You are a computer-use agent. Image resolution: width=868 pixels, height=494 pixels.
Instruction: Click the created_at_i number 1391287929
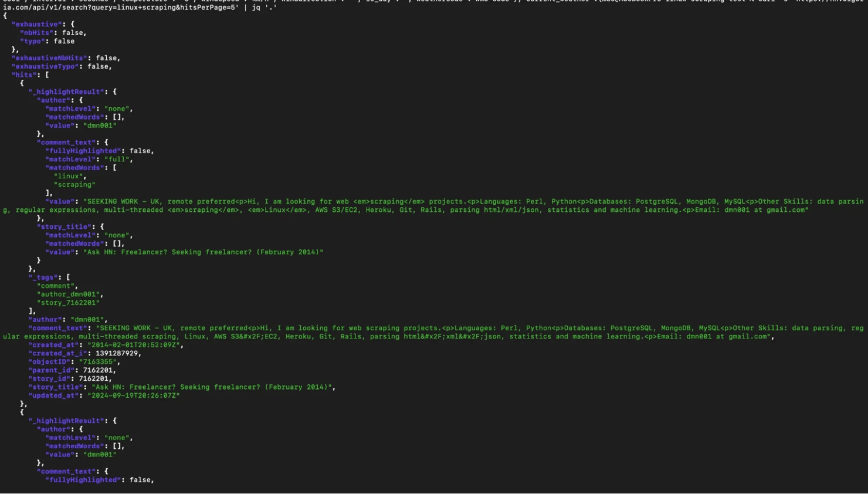click(x=117, y=353)
